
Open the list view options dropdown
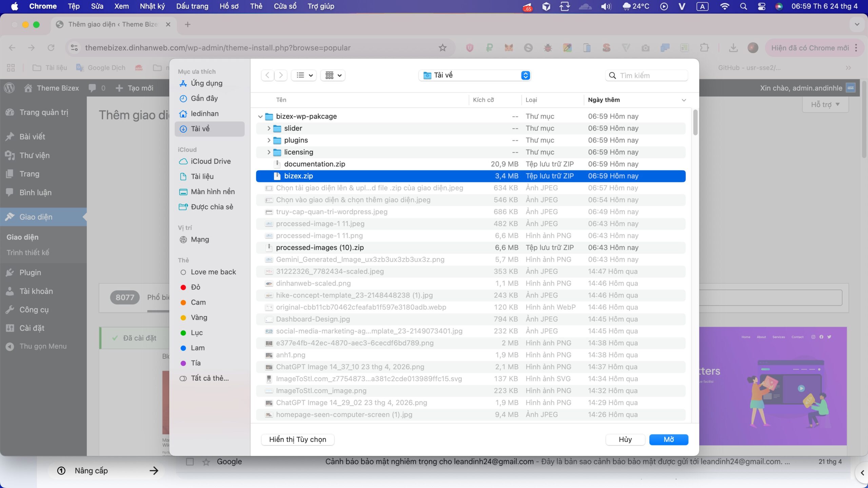[304, 75]
